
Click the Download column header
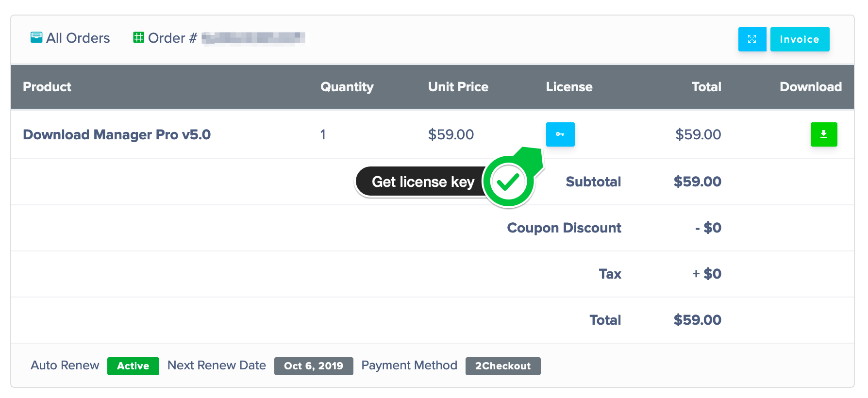tap(811, 87)
